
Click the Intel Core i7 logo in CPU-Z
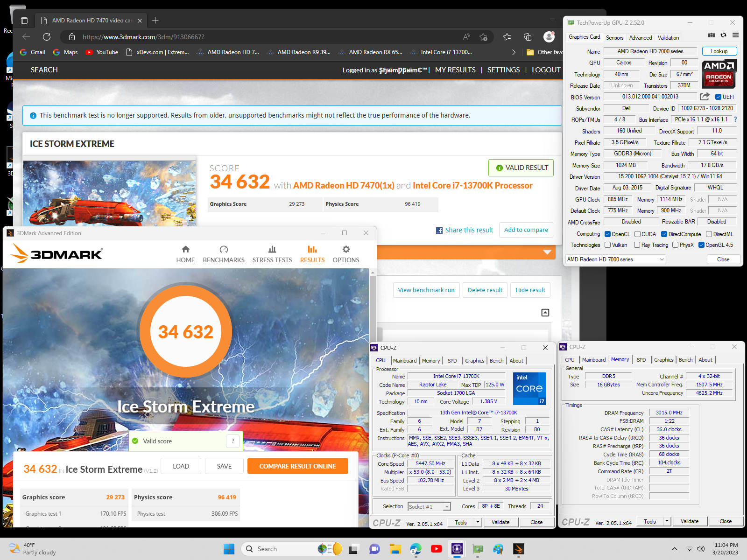(529, 388)
